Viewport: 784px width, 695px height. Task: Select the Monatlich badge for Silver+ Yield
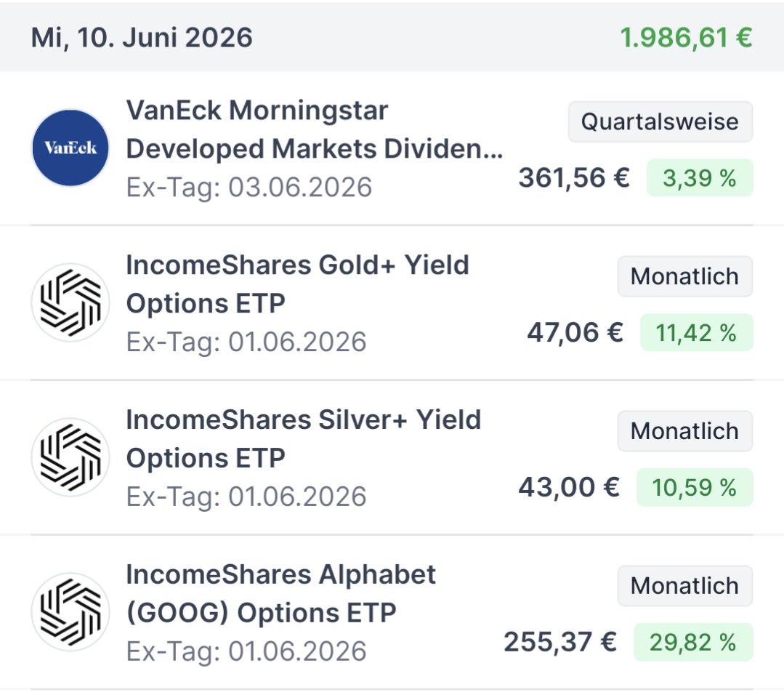(x=685, y=431)
